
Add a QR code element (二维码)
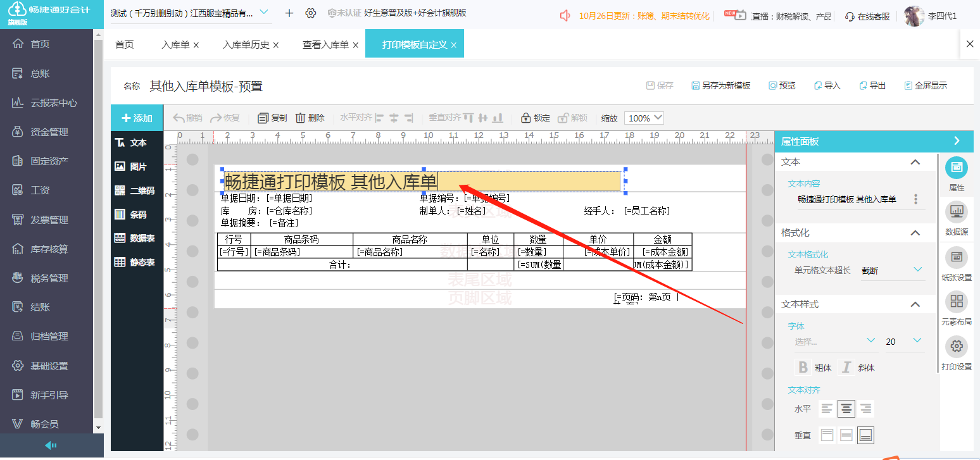(134, 190)
